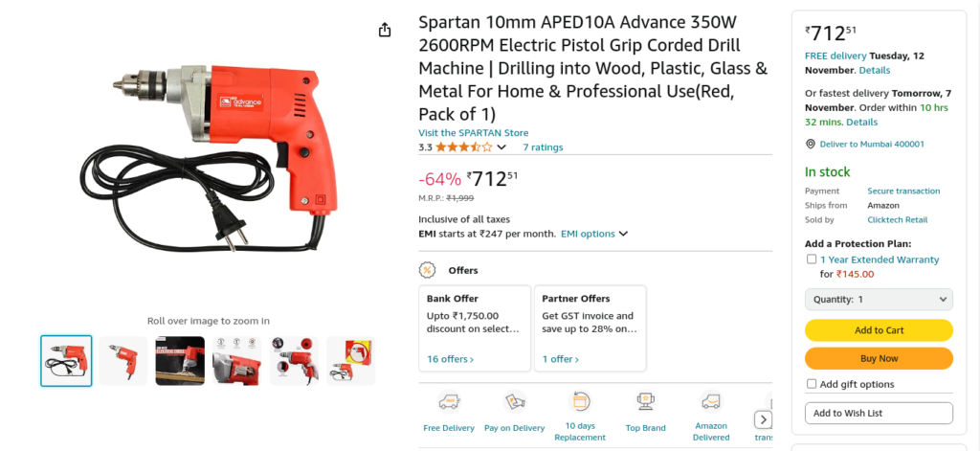This screenshot has width=980, height=451.
Task: Click the Pay on Delivery icon
Action: tap(514, 402)
